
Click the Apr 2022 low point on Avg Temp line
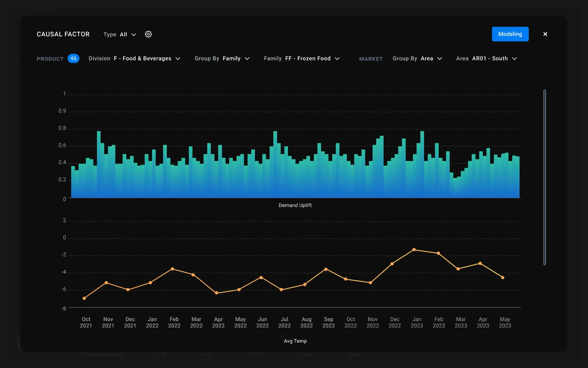[216, 293]
